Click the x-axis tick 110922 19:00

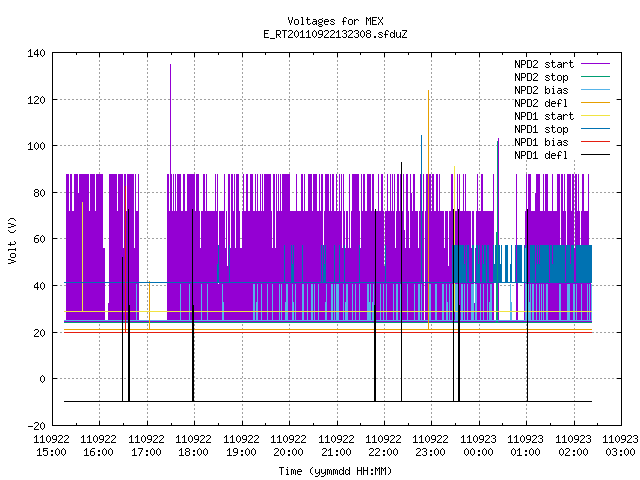241,446
